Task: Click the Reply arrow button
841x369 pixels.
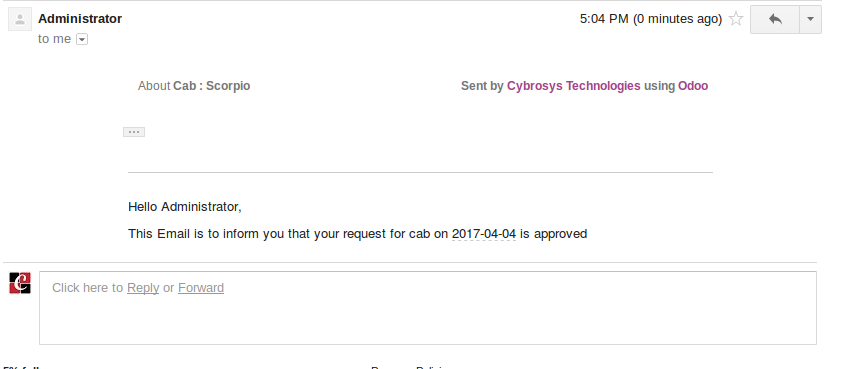Action: click(x=775, y=19)
